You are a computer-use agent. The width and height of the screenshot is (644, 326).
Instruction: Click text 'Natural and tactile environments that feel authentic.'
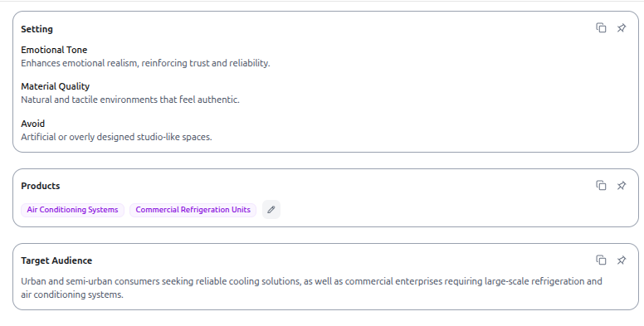coord(130,100)
